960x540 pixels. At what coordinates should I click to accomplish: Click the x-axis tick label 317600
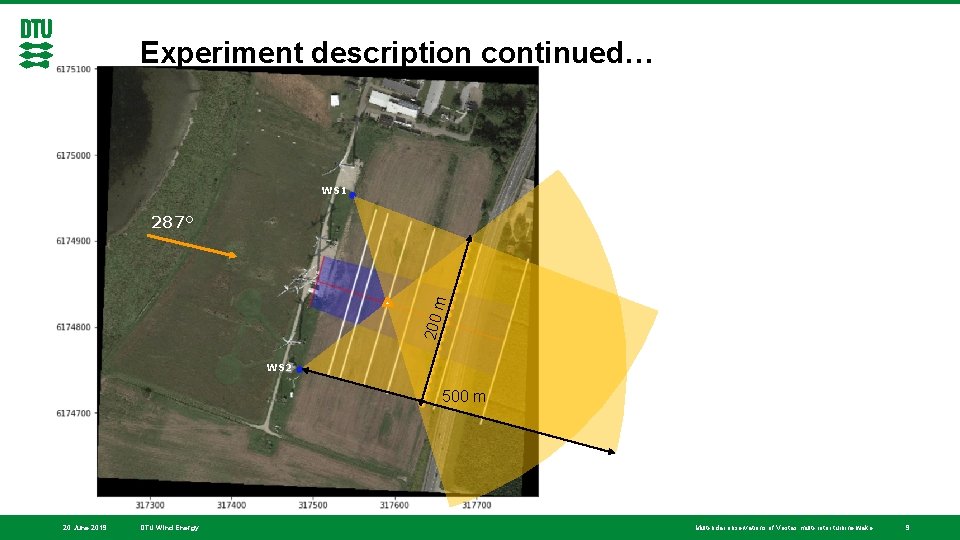(394, 505)
